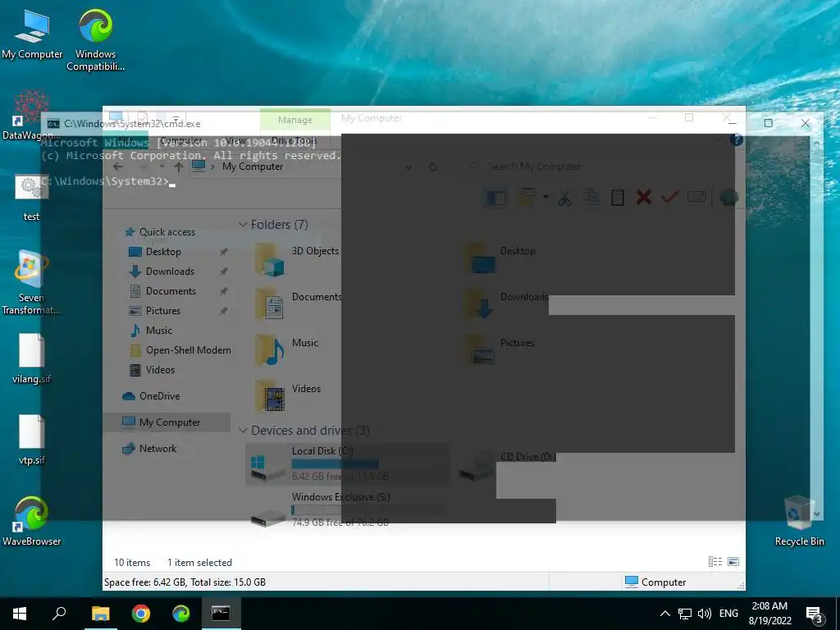
Task: Show hidden tray icons chevron
Action: (664, 614)
